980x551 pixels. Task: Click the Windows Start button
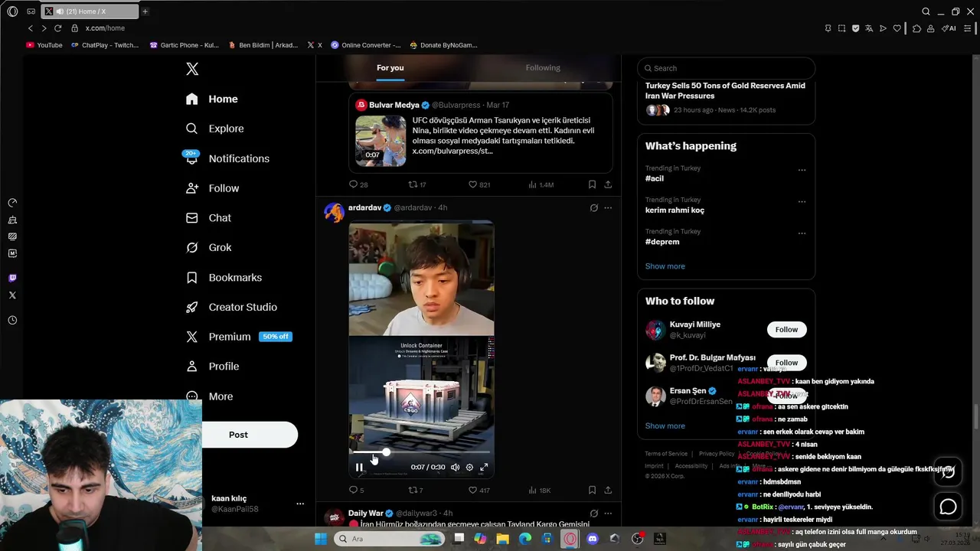pos(321,539)
